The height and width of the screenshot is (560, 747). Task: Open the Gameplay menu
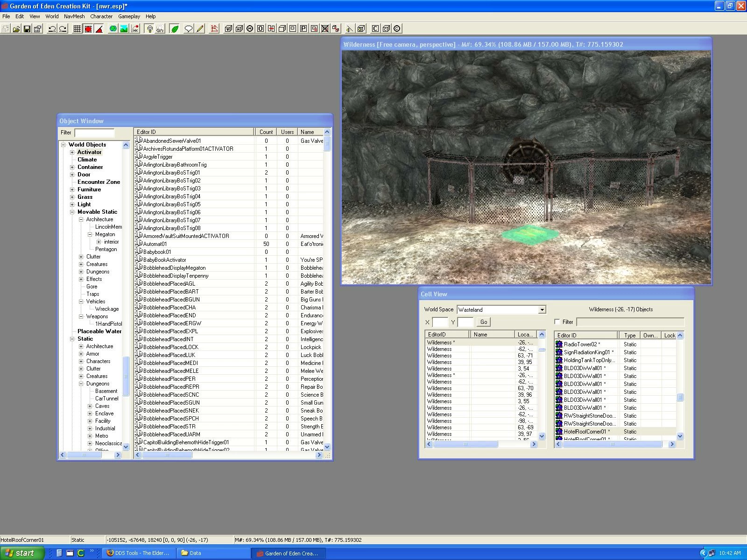(129, 16)
